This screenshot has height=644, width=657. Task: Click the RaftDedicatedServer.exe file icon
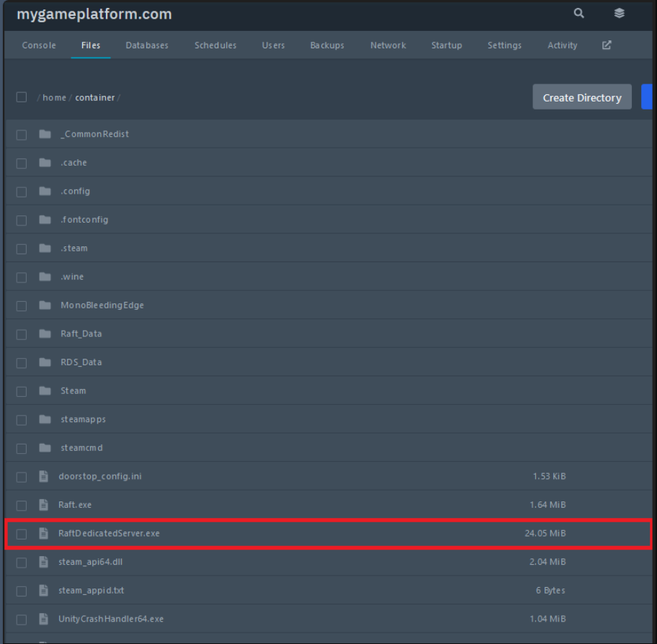[x=43, y=533]
